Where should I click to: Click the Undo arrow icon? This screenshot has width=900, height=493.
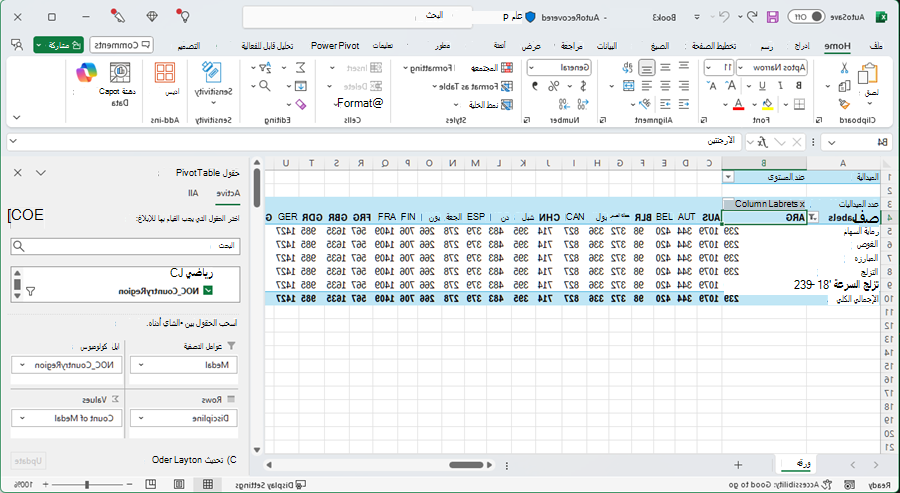pos(752,17)
